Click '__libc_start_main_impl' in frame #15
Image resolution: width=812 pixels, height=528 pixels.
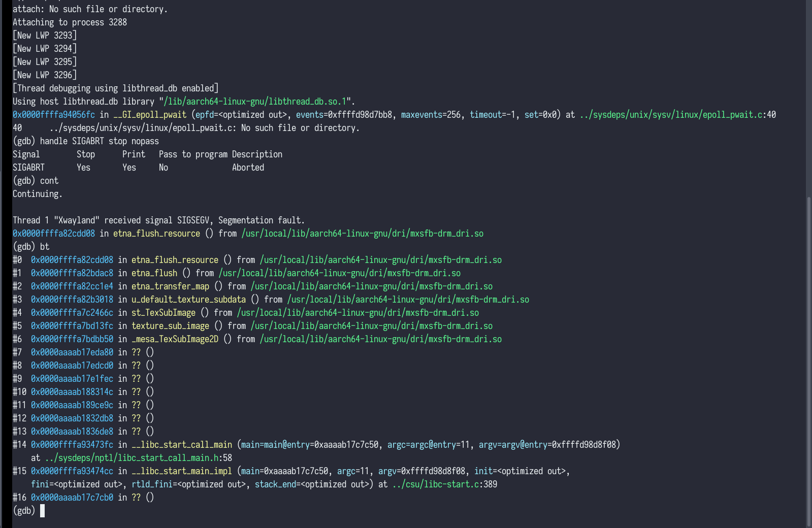point(182,471)
